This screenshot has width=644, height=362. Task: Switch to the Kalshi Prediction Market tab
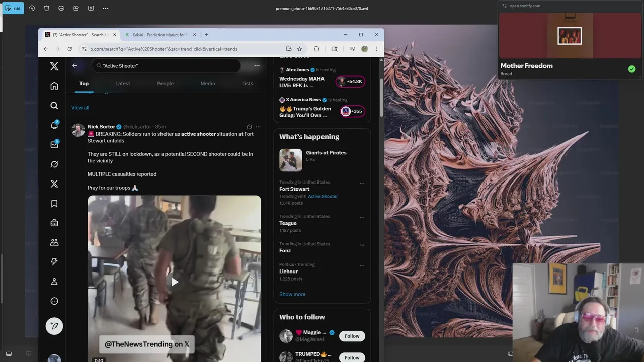[160, 35]
